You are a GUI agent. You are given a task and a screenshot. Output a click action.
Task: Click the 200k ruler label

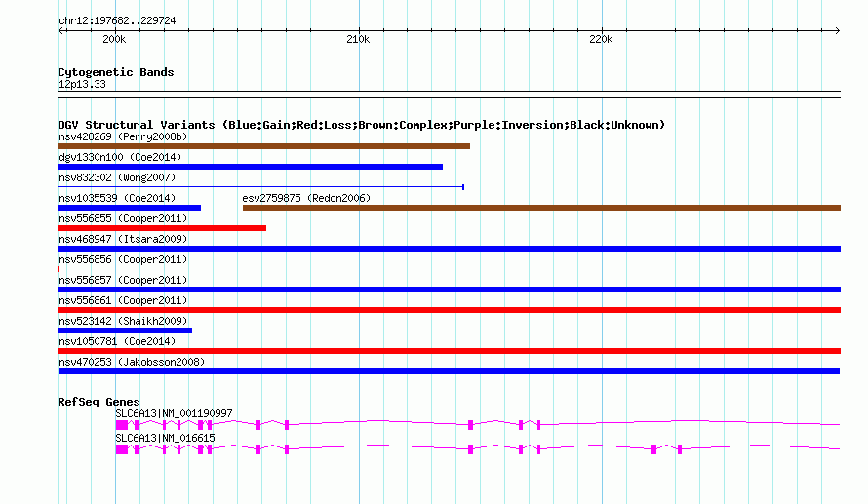tap(114, 39)
